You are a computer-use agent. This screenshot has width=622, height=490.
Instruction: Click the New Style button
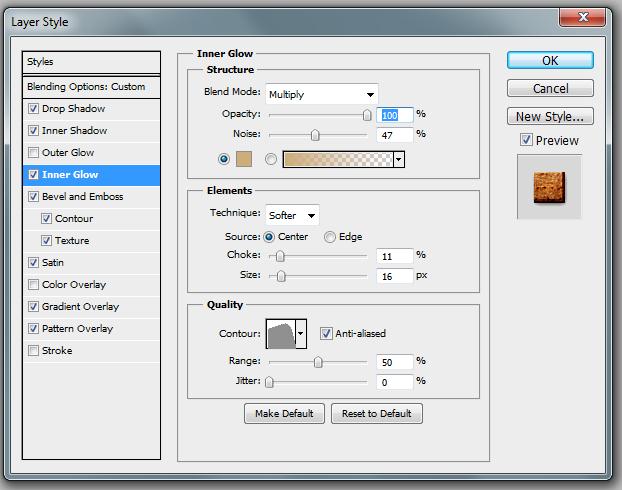pos(549,116)
